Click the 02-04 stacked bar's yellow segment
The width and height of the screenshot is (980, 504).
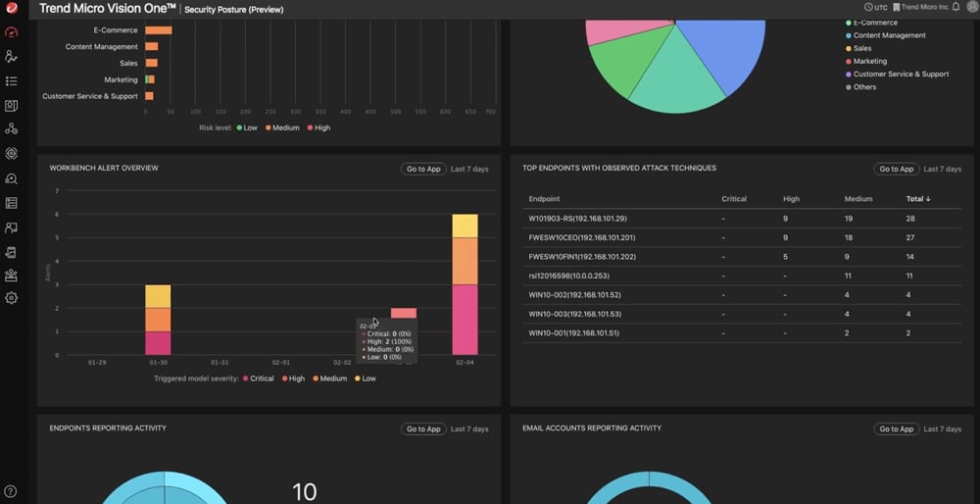point(465,226)
